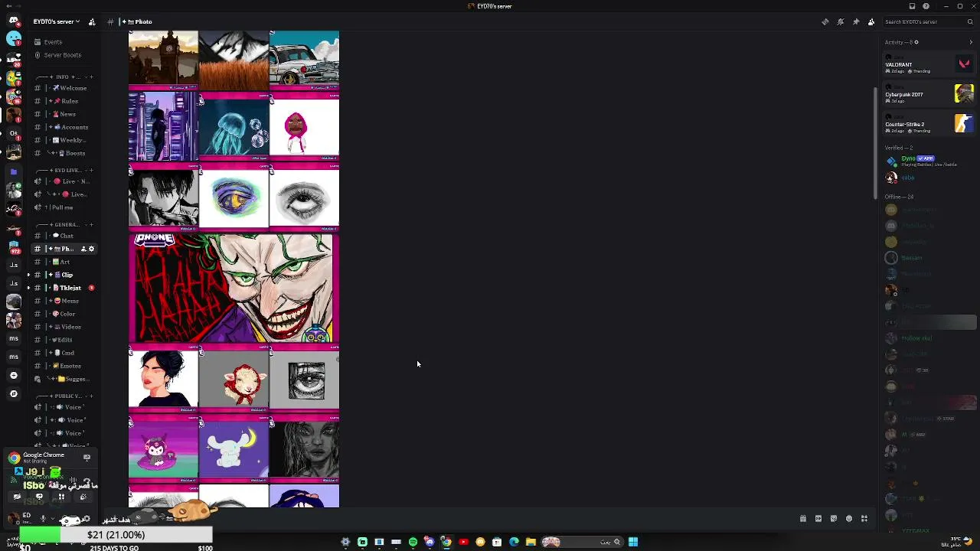The image size is (980, 551).
Task: Open the Os server icon
Action: [14, 133]
